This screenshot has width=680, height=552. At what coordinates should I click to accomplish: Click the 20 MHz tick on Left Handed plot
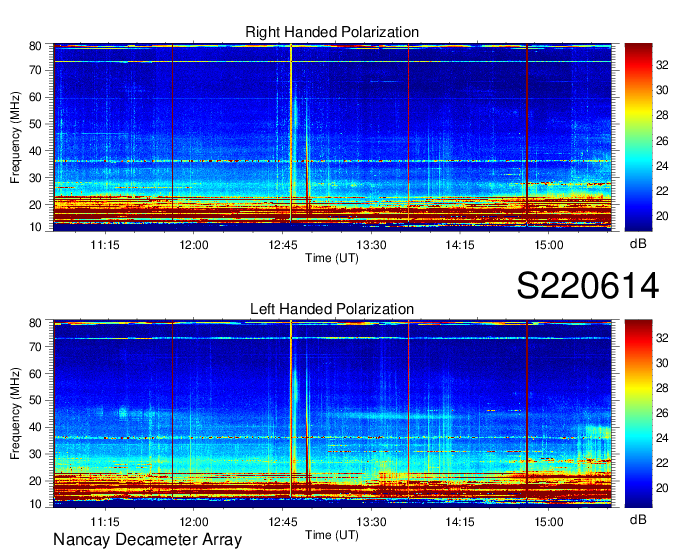[36, 481]
